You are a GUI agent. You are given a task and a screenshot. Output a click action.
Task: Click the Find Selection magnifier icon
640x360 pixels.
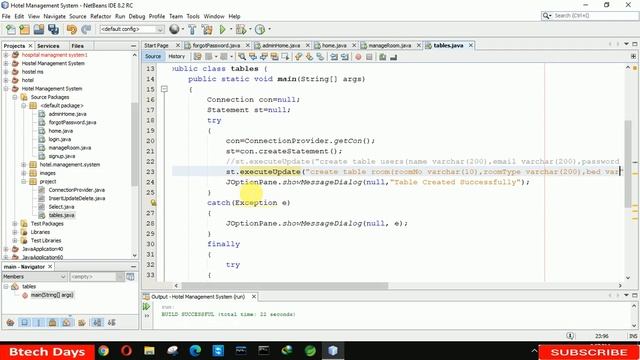(242, 57)
